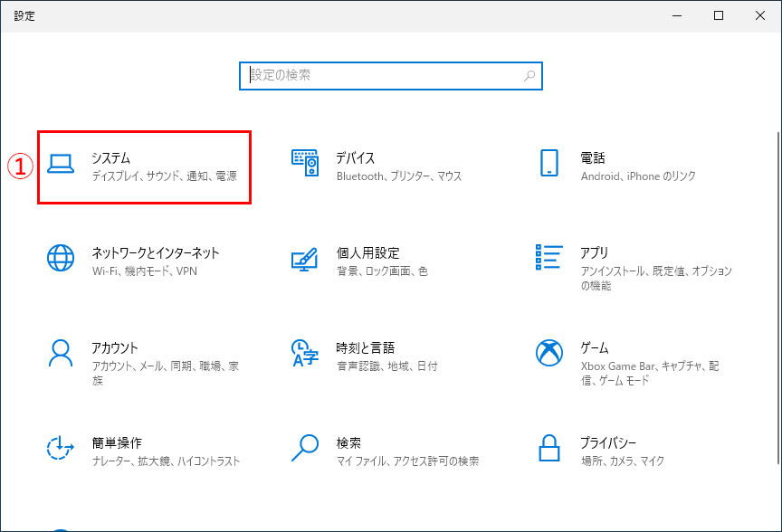Open ネットワークとインターネット title

(156, 252)
